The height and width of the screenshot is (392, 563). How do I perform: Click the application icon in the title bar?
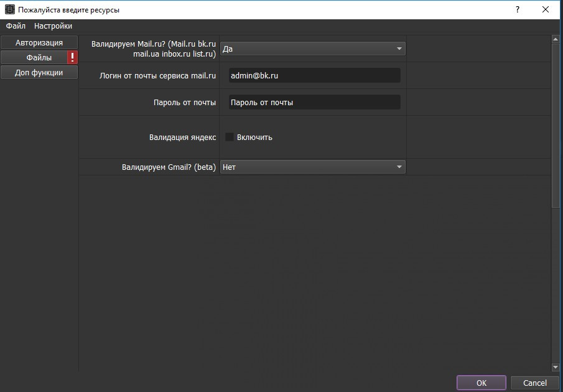9,10
